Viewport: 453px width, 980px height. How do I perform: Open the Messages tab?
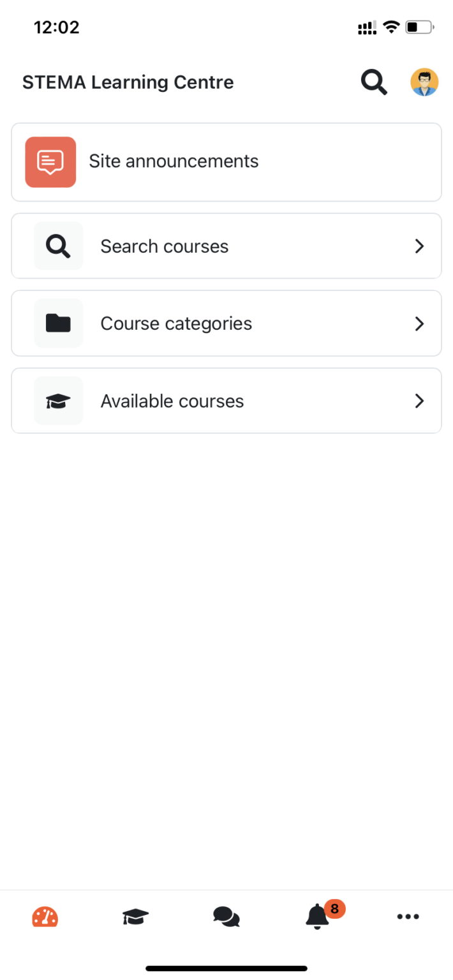[226, 917]
